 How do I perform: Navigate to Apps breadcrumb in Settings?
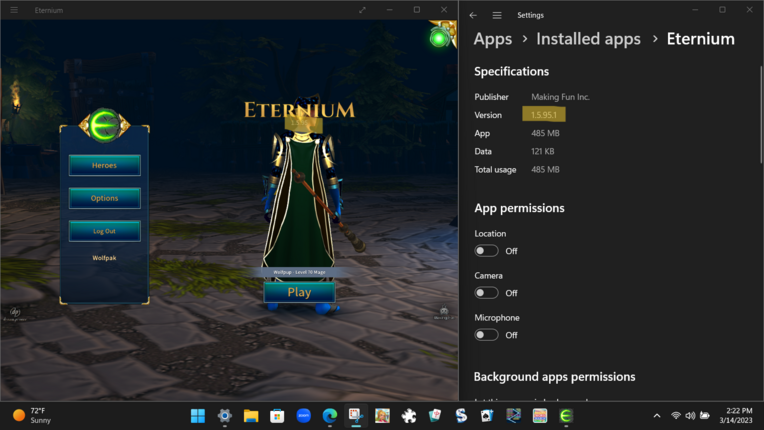pos(493,39)
